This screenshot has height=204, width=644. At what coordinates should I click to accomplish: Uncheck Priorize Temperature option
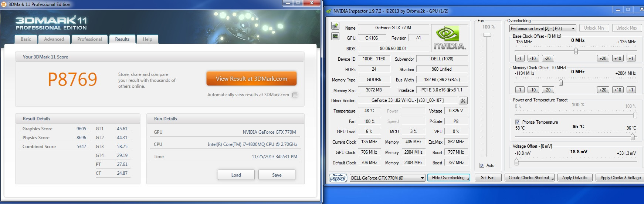coord(518,122)
